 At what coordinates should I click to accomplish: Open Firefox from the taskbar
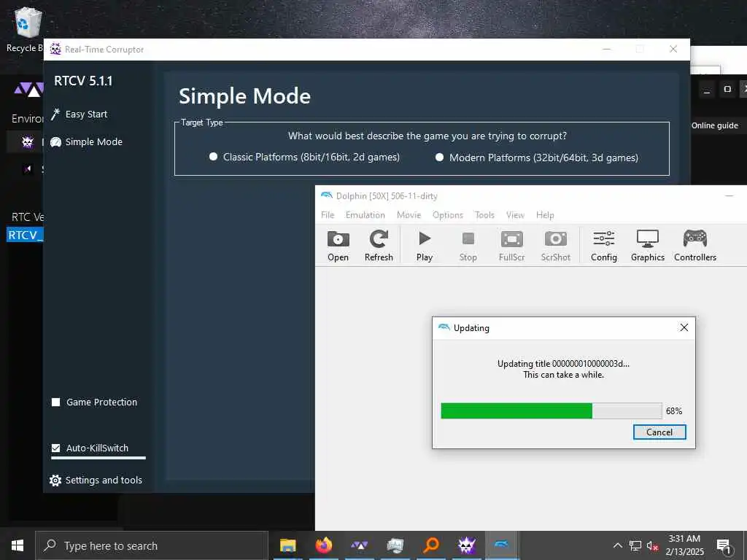coord(323,545)
